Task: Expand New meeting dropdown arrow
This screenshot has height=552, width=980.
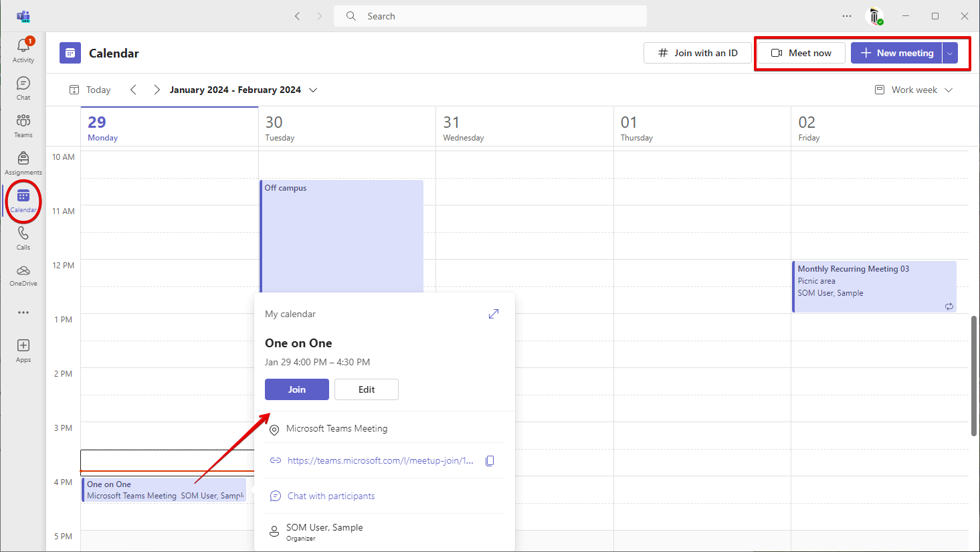Action: pyautogui.click(x=950, y=54)
